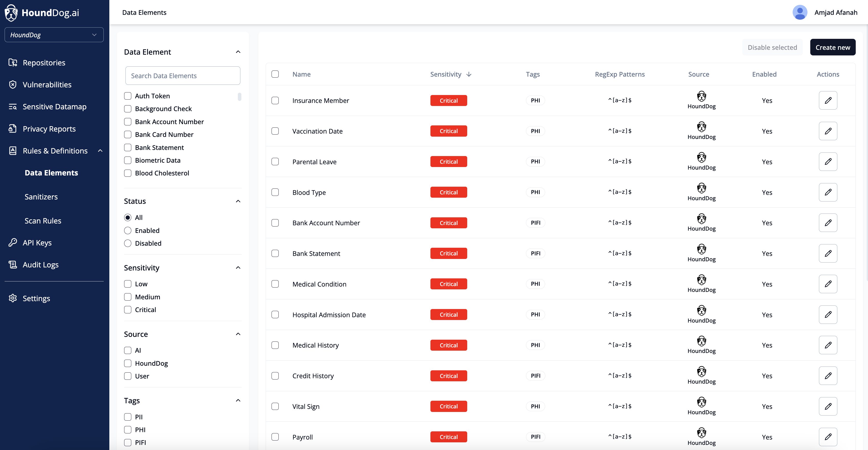This screenshot has height=450, width=868.
Task: Click the HoundDog.ai logo icon
Action: coord(11,13)
